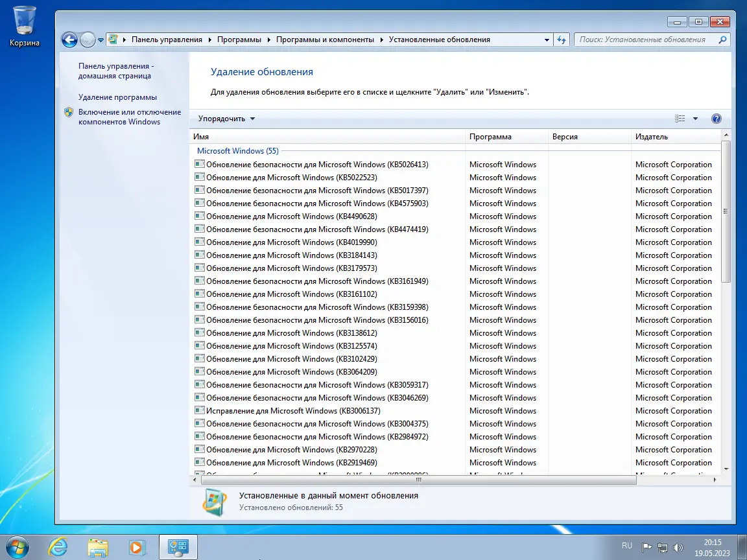
Task: Open the Корзина recycle bin on desktop
Action: [x=24, y=26]
